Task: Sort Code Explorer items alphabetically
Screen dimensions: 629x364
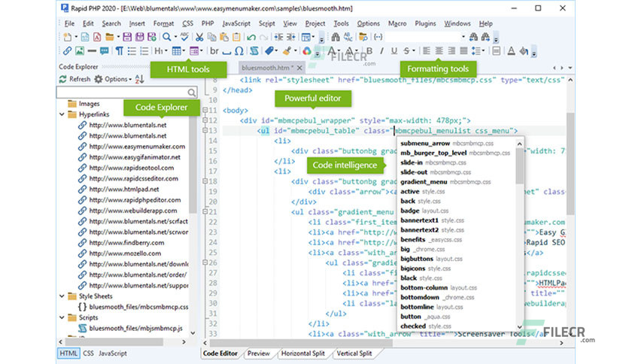Action: 139,79
